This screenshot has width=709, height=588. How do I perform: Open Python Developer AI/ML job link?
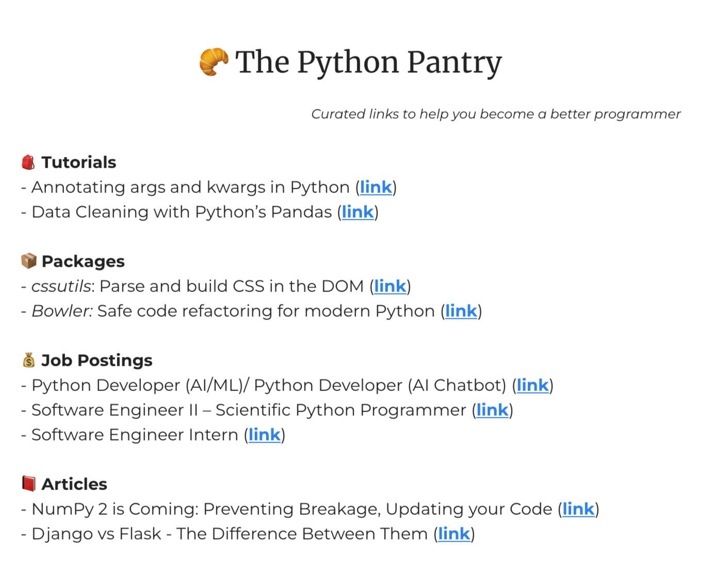pos(533,385)
